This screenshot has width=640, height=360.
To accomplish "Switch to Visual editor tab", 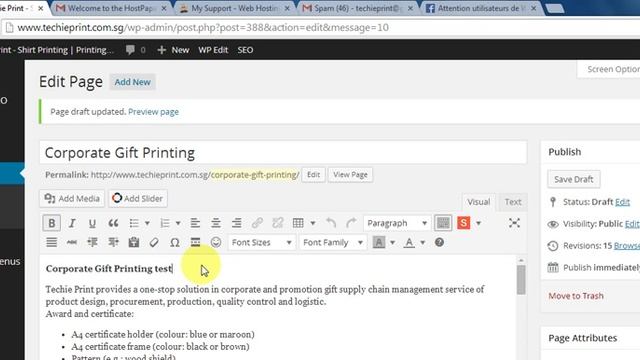I will coord(478,202).
